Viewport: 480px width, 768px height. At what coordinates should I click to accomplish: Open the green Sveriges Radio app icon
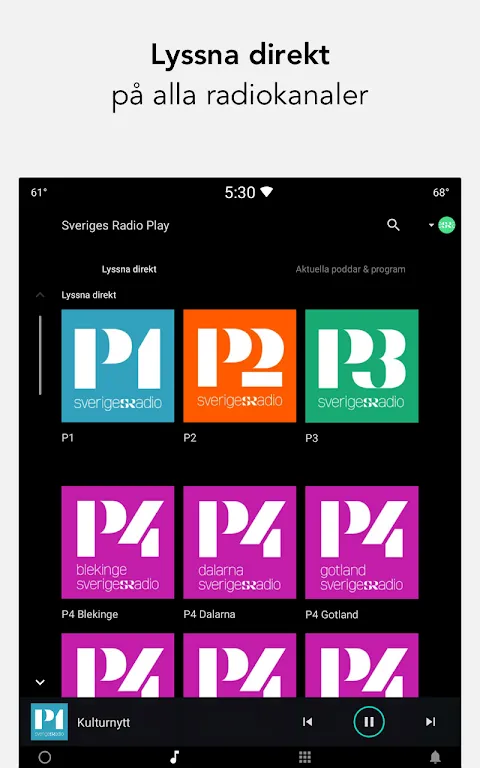(x=446, y=225)
